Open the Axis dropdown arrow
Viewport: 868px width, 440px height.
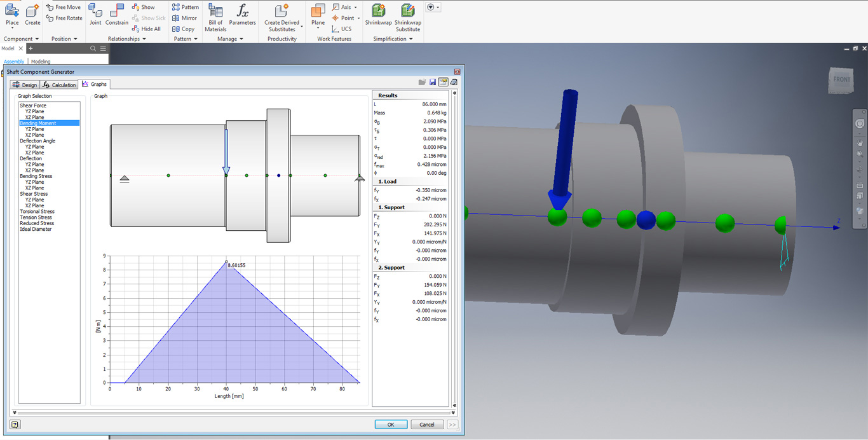point(356,7)
